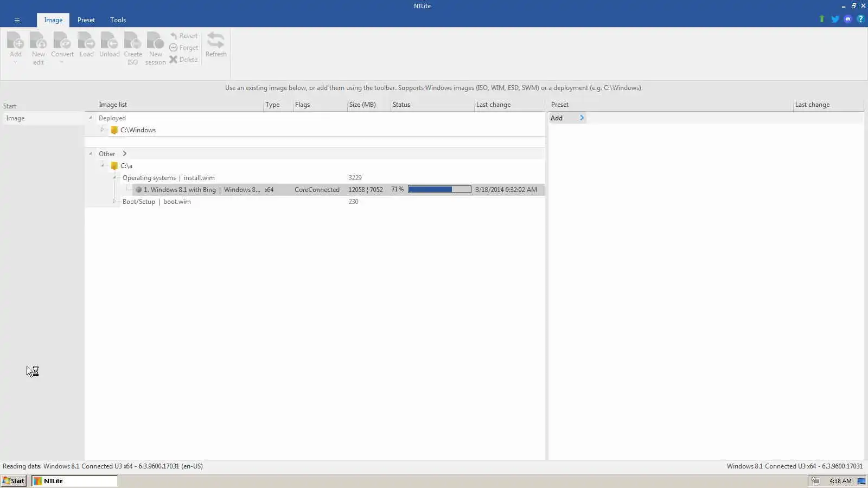
Task: Select Operating systems | install.wim row
Action: [x=169, y=178]
